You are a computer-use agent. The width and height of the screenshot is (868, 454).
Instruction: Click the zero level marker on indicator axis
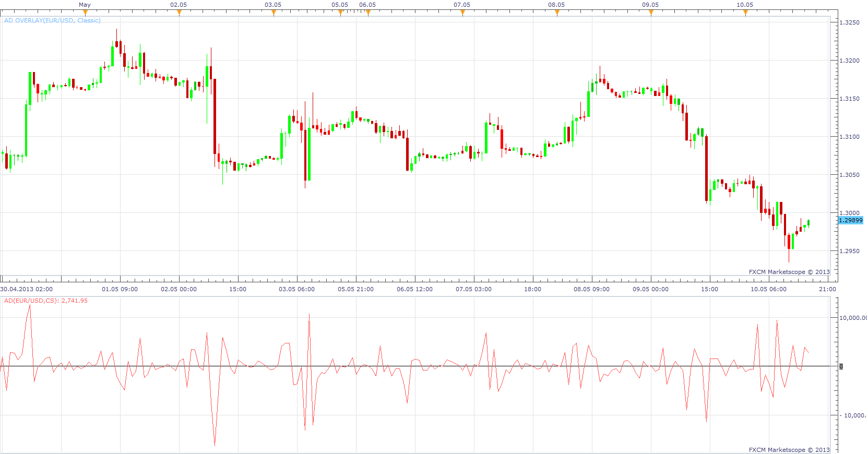(x=841, y=366)
